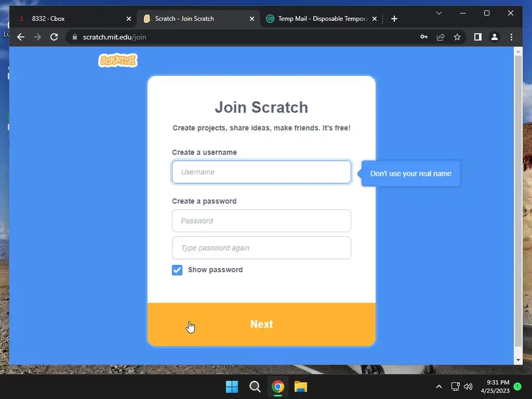The image size is (532, 399).
Task: Close the 8332 Cbox tab
Action: [129, 19]
